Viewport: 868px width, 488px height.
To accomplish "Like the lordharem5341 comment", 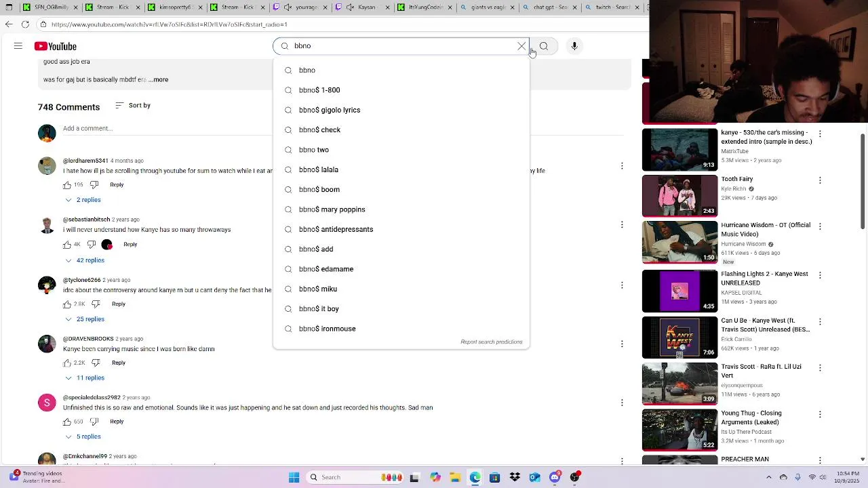I will [67, 185].
